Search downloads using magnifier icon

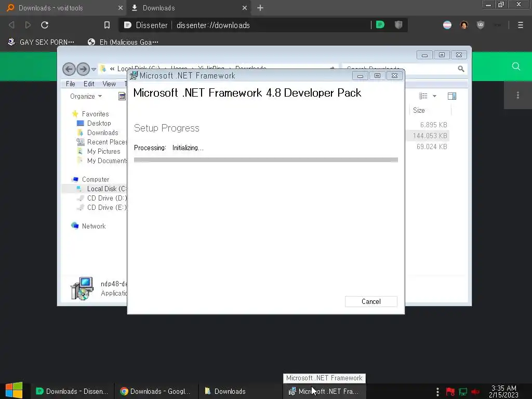(x=516, y=66)
